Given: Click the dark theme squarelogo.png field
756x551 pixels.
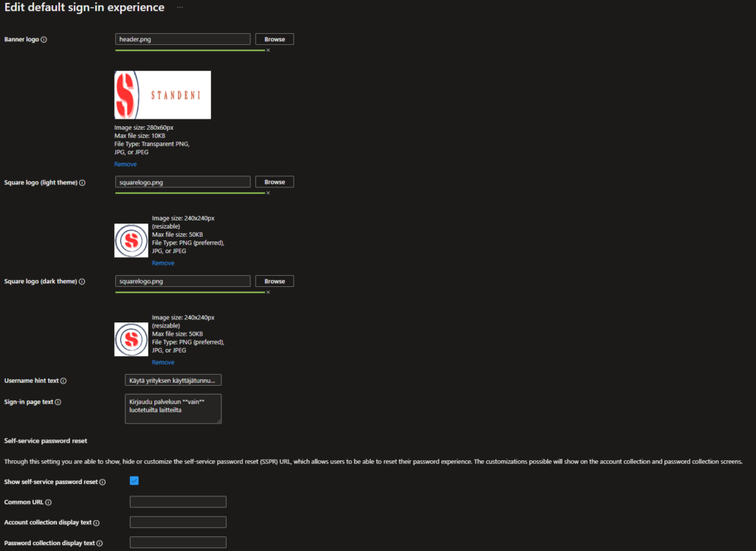Looking at the screenshot, I should pyautogui.click(x=183, y=281).
